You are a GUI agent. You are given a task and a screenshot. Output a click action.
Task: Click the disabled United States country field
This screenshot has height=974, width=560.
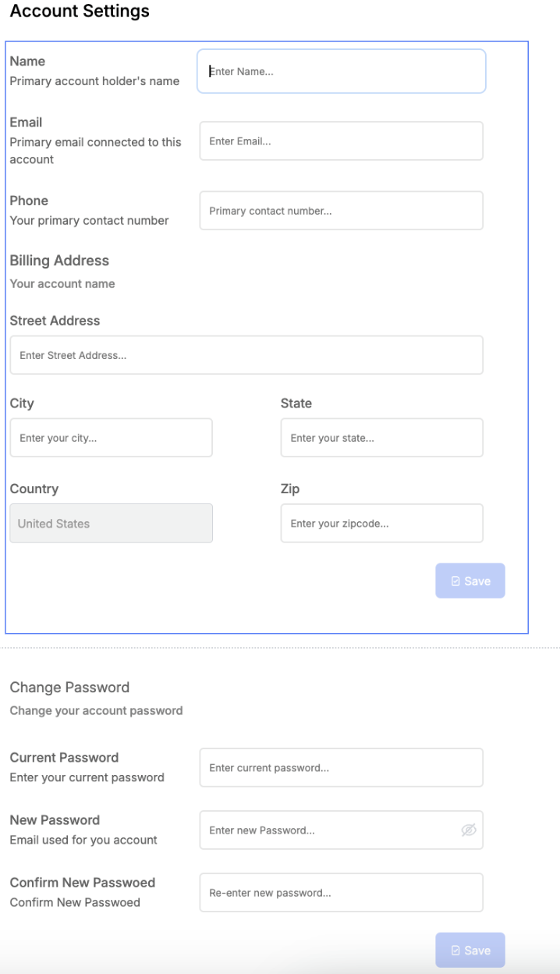pyautogui.click(x=111, y=524)
